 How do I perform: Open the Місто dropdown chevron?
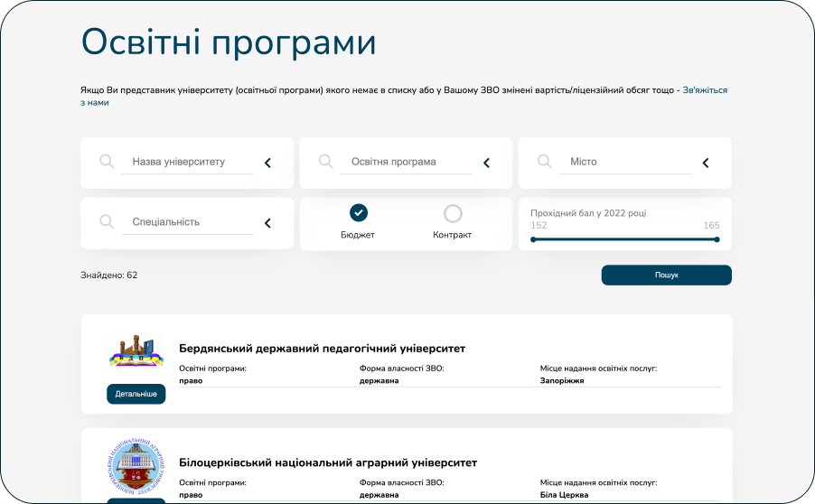point(706,163)
